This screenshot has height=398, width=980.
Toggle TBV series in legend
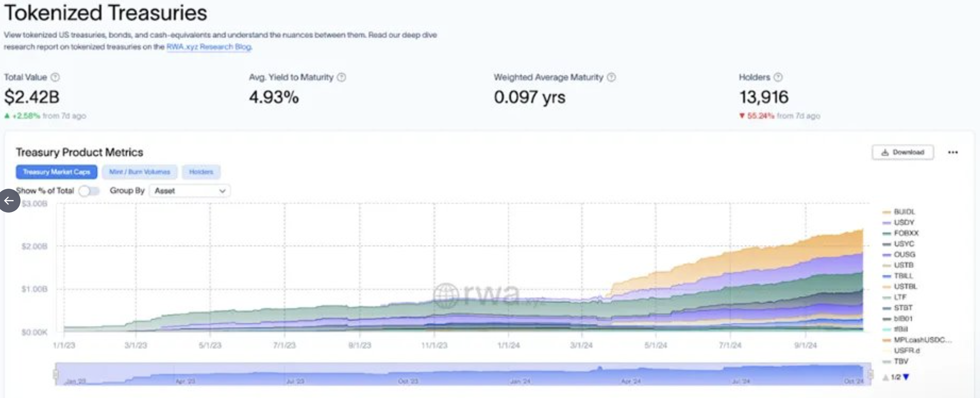coord(896,361)
